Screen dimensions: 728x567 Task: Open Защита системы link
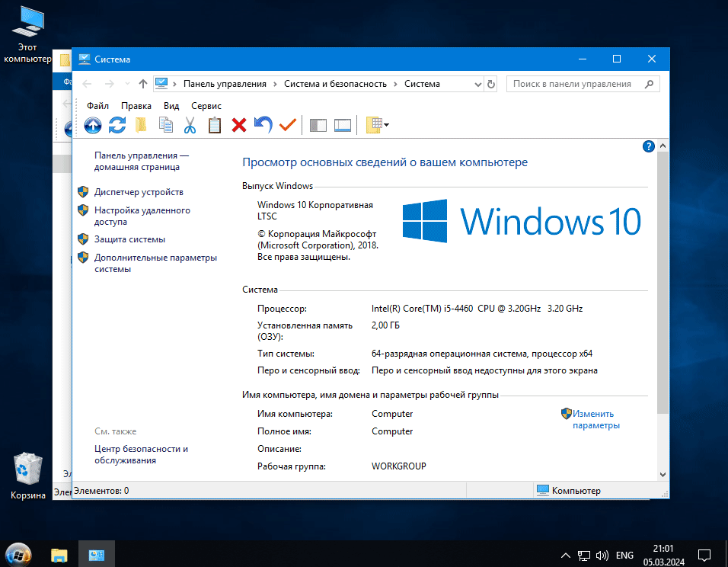(129, 239)
